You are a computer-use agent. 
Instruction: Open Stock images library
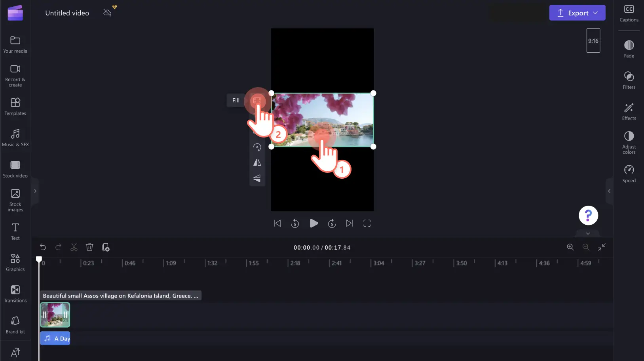click(15, 200)
